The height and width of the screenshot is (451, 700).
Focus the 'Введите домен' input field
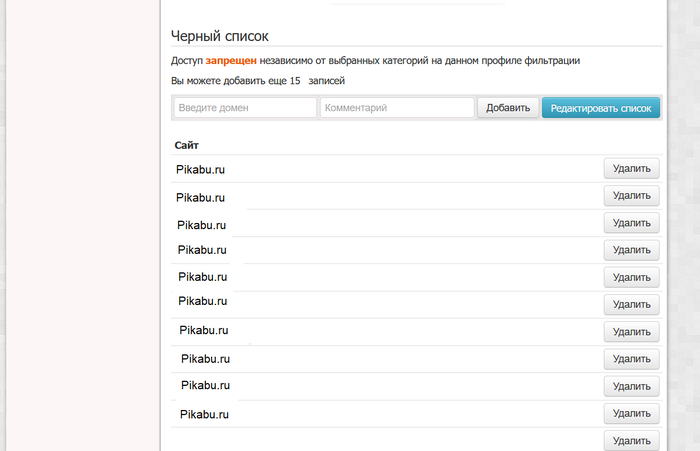[x=245, y=108]
